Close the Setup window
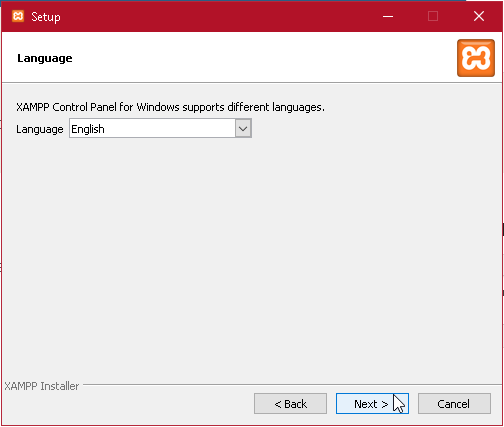This screenshot has height=427, width=504. 479,16
